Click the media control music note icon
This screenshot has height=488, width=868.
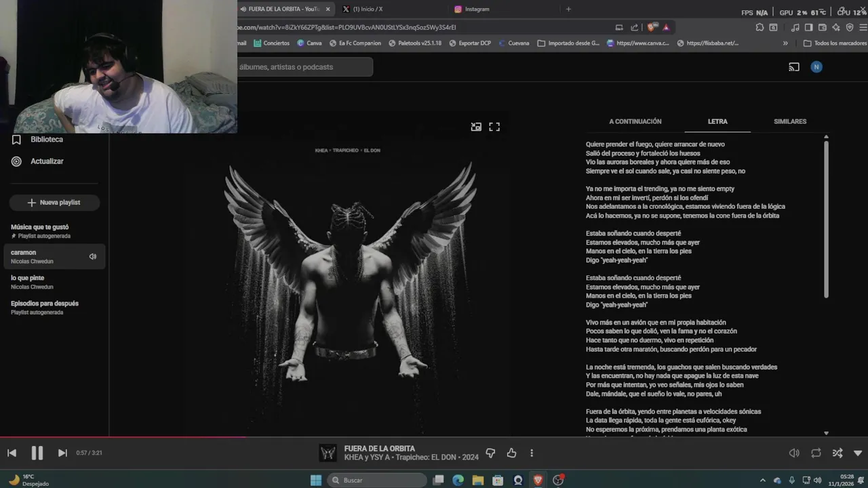[x=795, y=27]
